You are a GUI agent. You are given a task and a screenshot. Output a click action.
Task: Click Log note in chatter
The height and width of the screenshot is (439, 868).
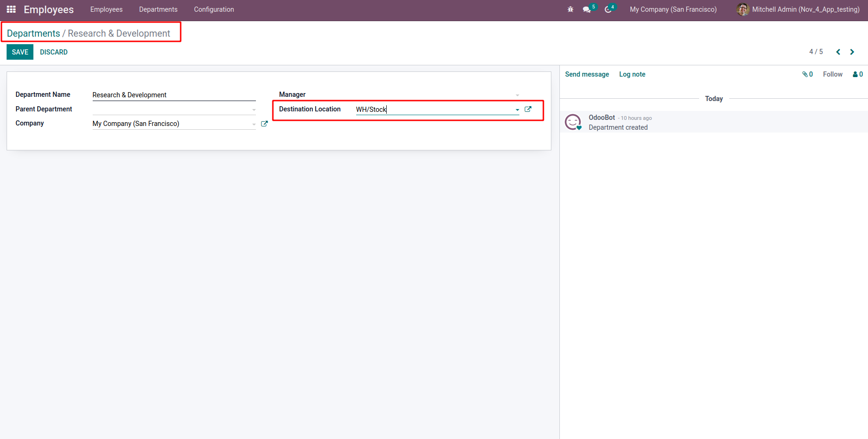click(632, 74)
